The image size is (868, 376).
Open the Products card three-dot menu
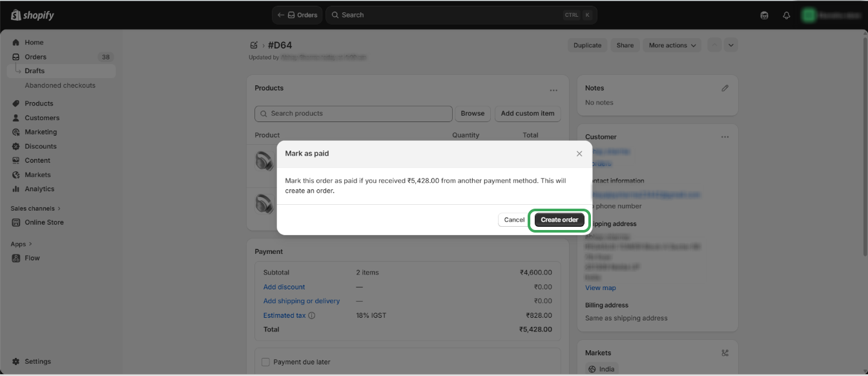click(x=553, y=90)
